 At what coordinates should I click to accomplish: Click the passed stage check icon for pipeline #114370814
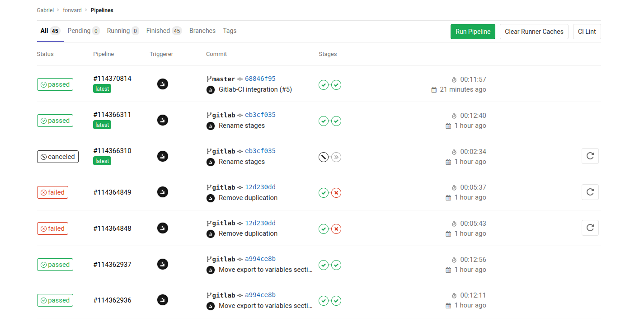pos(324,85)
